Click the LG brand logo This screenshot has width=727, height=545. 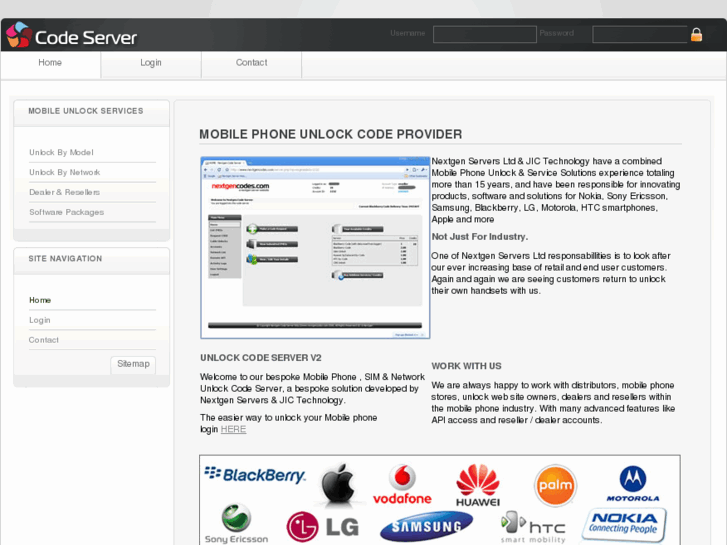tap(323, 527)
